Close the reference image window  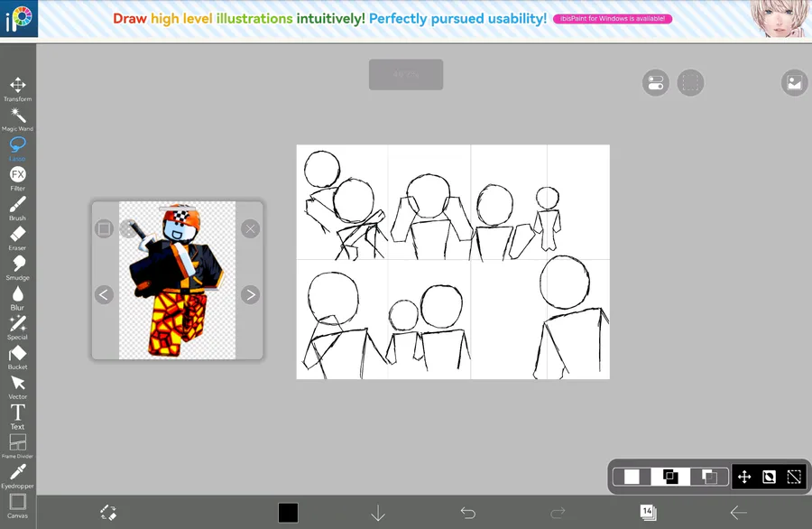click(x=250, y=228)
